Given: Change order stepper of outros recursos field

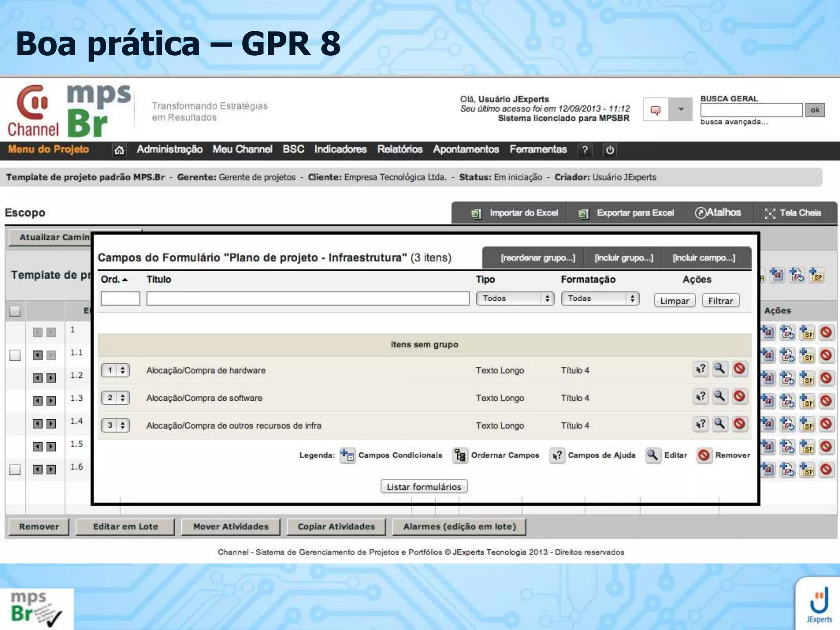Looking at the screenshot, I should pyautogui.click(x=116, y=425).
